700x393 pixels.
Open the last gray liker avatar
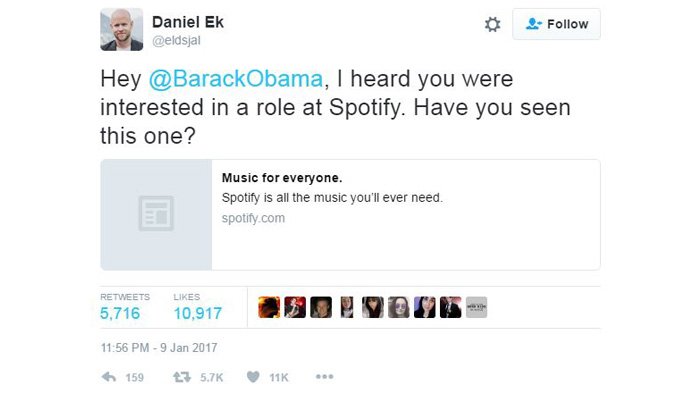pyautogui.click(x=476, y=307)
